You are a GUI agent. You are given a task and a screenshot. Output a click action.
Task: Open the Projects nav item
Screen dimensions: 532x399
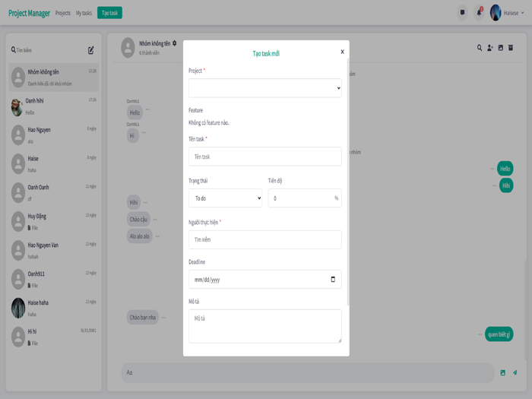pyautogui.click(x=63, y=13)
